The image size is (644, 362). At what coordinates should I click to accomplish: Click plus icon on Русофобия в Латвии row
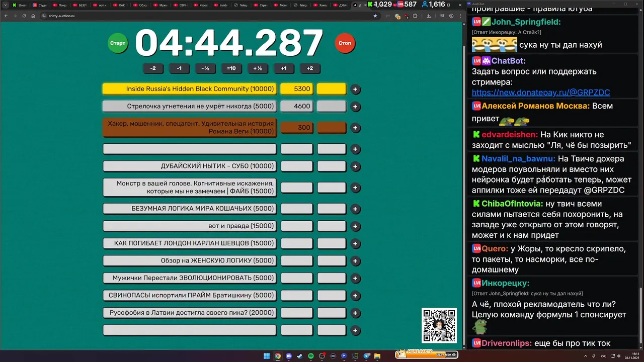pos(355,313)
